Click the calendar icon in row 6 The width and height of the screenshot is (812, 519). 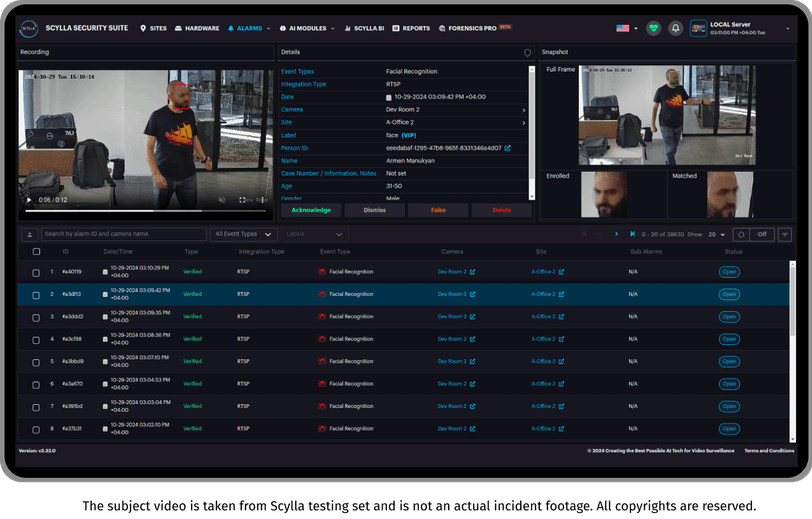(105, 384)
